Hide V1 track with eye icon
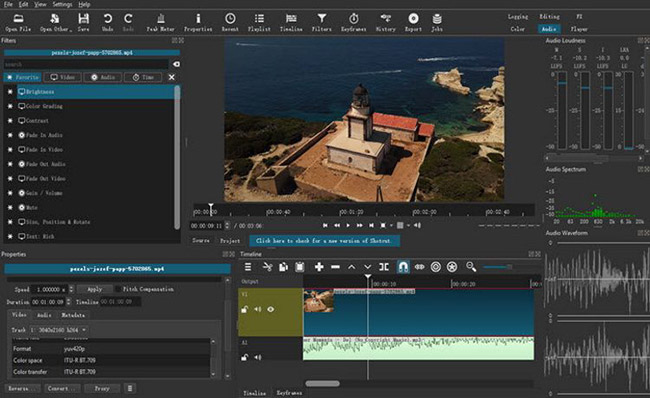Image resolution: width=650 pixels, height=398 pixels. pyautogui.click(x=271, y=309)
